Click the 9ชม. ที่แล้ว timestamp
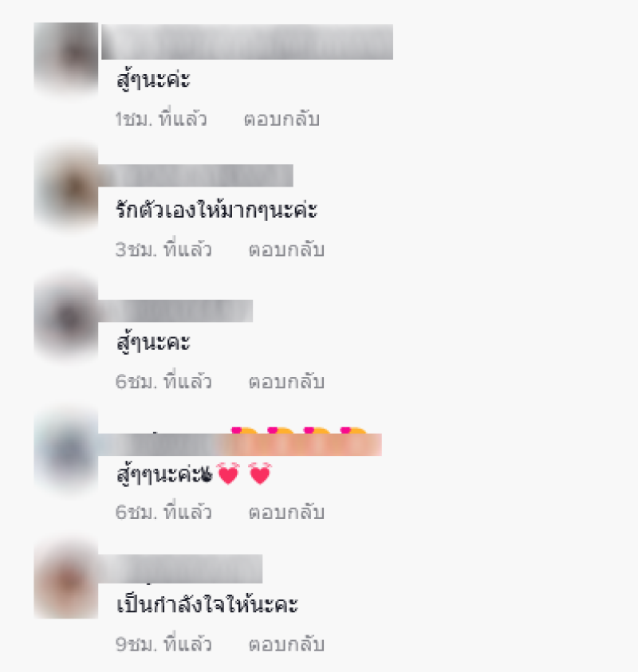 tap(163, 645)
